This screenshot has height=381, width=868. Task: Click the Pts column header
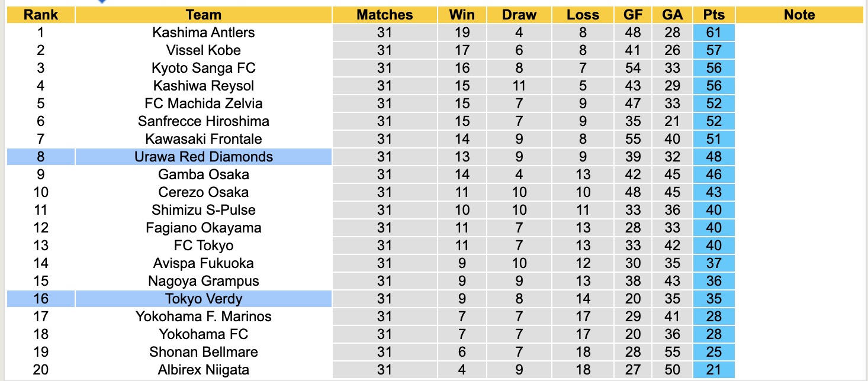pos(713,15)
